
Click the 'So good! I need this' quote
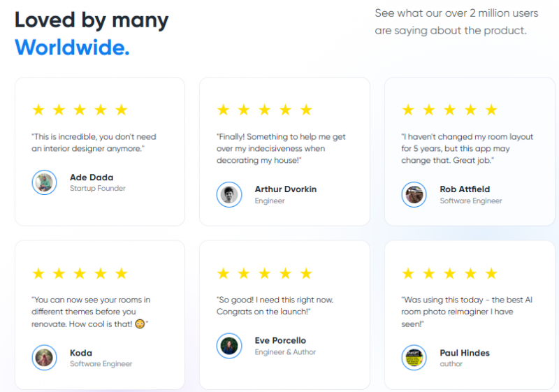275,306
